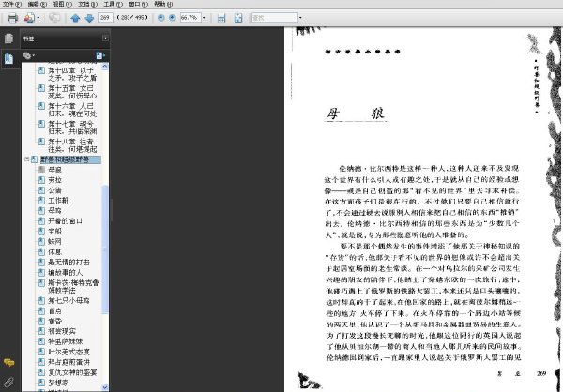Screen dimensions: 563x392
Task: Jump to the 工作献 bookmark
Action: (x=58, y=201)
